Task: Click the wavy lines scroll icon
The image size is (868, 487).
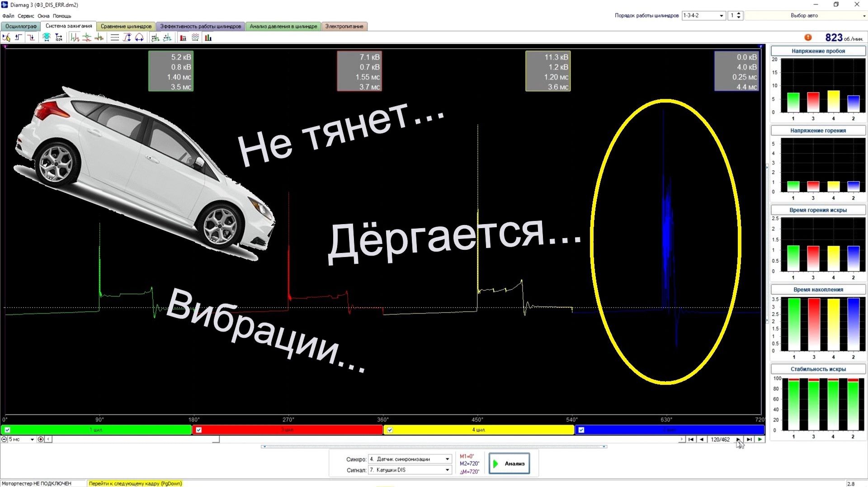Action: pyautogui.click(x=195, y=37)
